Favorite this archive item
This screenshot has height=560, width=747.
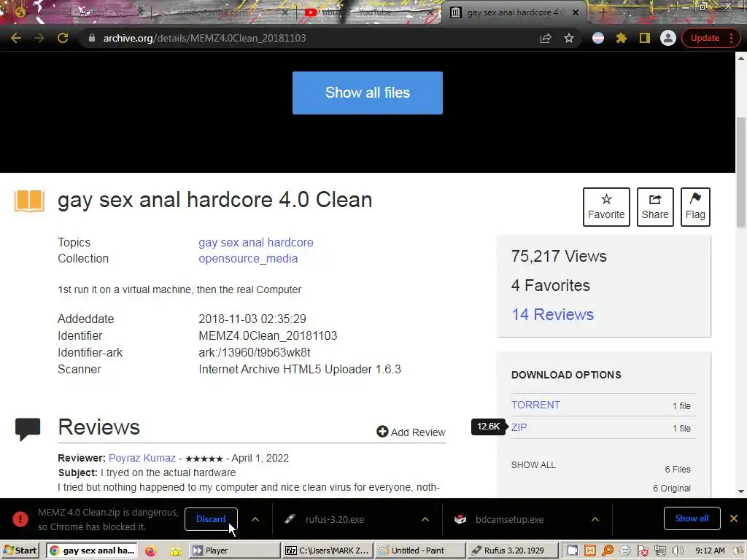tap(606, 206)
